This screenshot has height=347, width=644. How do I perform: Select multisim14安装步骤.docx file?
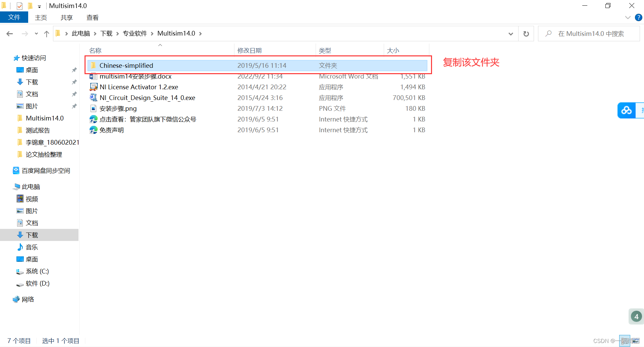[x=257, y=77]
